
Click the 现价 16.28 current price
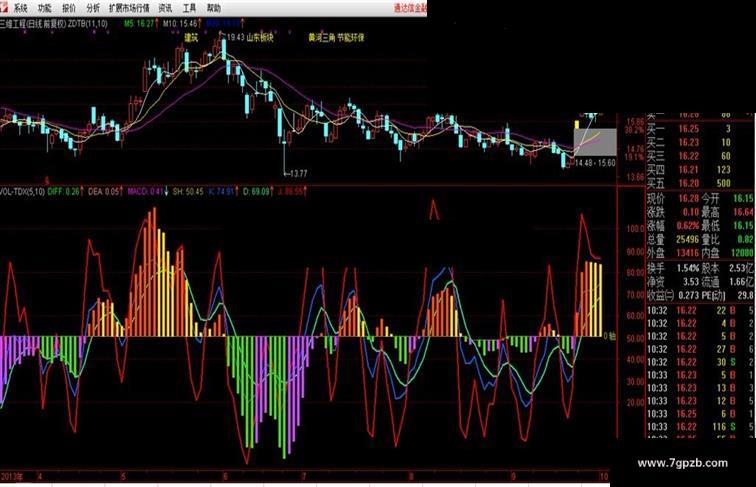(673, 199)
